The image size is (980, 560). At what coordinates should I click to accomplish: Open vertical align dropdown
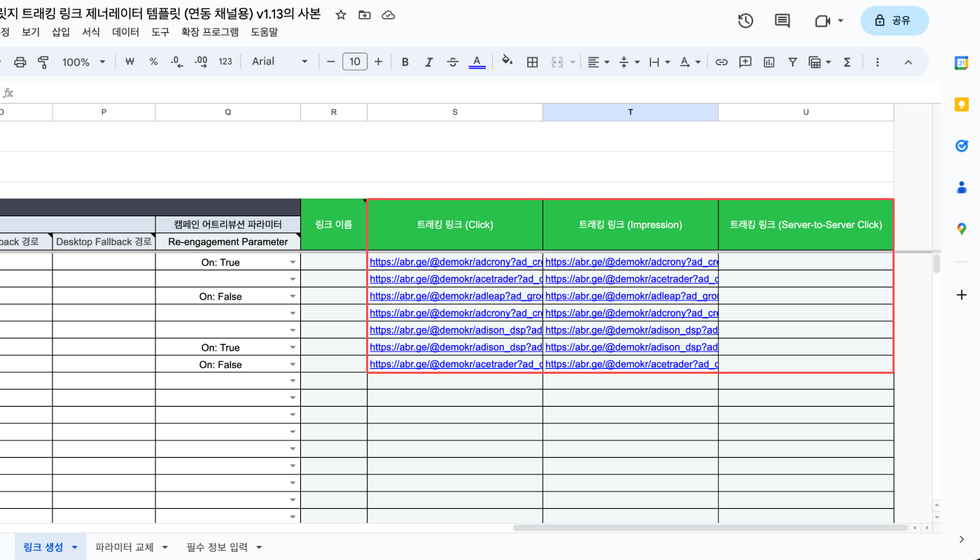(630, 62)
